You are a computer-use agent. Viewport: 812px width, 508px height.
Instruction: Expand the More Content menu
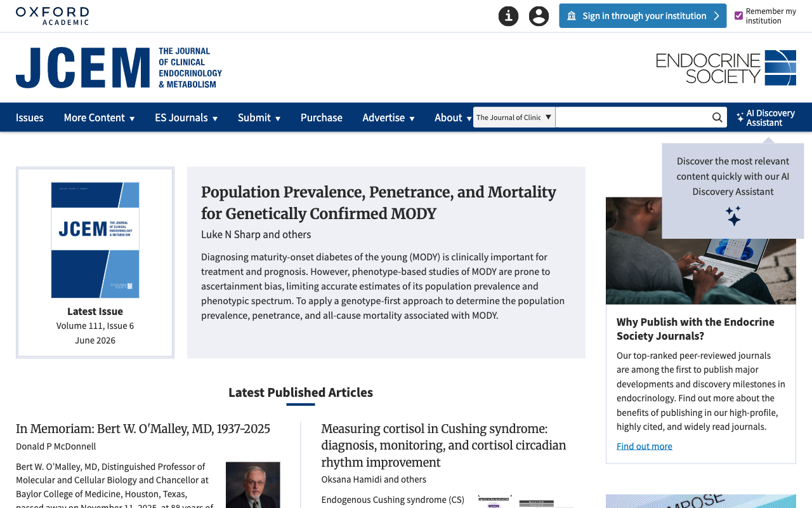click(x=99, y=117)
